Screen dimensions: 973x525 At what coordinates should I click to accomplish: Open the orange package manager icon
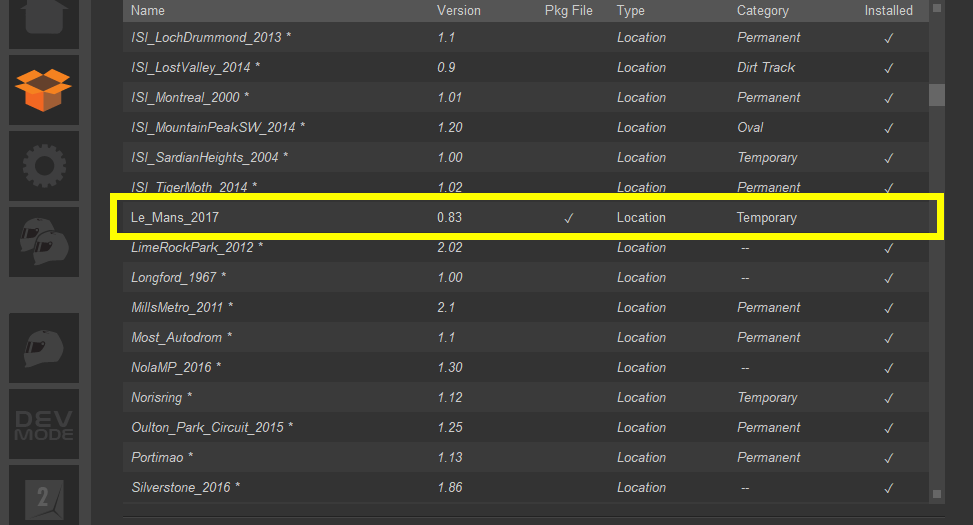tap(43, 90)
